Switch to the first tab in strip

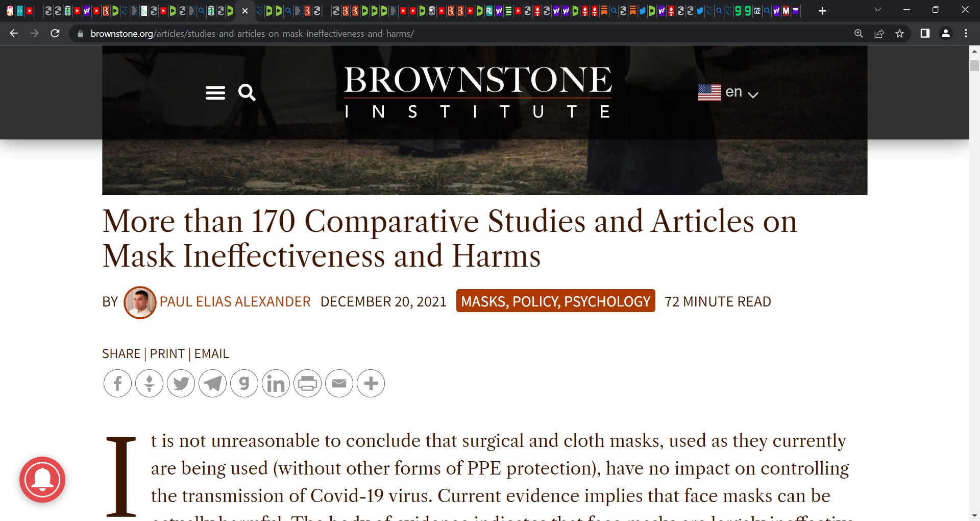10,11
